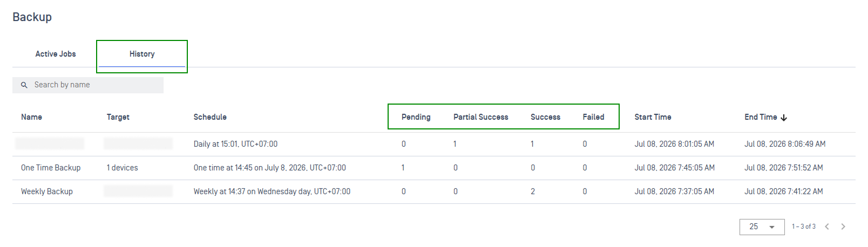Open the Weekly Backup job row
868x247 pixels.
click(x=433, y=191)
